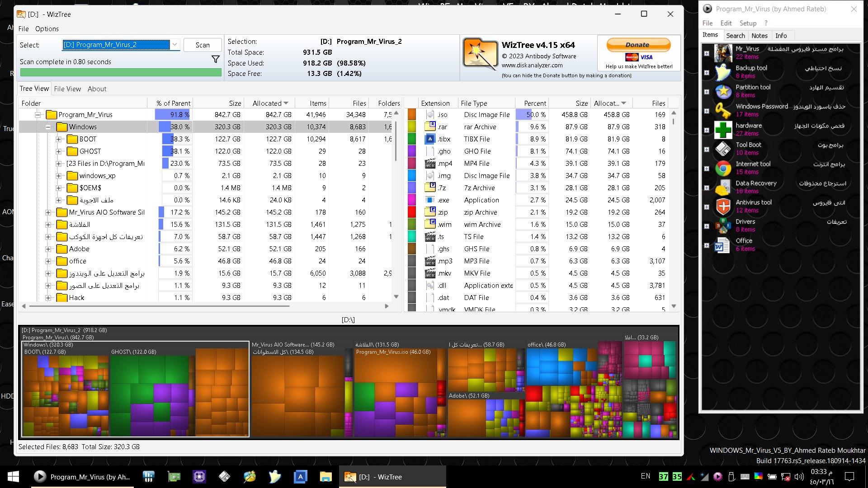Expand Backup tool in Program_Mr_Virus panel
The height and width of the screenshot is (488, 868).
[x=707, y=72]
